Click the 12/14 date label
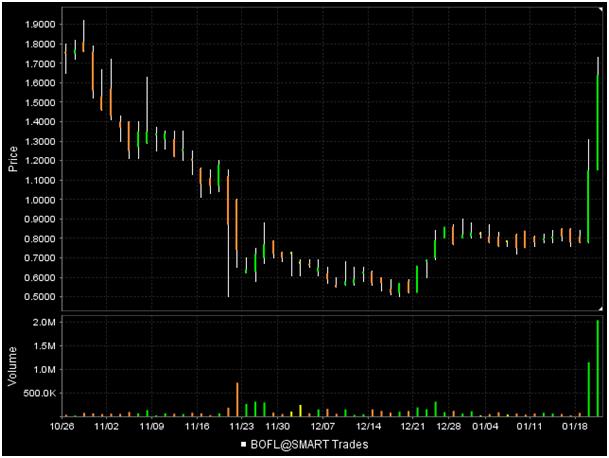Viewport: 609px width, 458px height. [x=368, y=426]
